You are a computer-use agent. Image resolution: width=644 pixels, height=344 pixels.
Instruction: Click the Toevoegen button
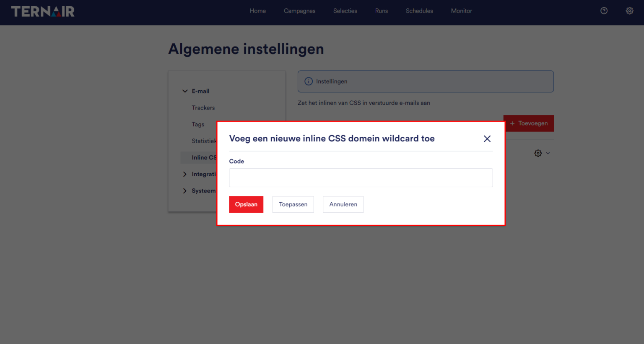click(529, 123)
